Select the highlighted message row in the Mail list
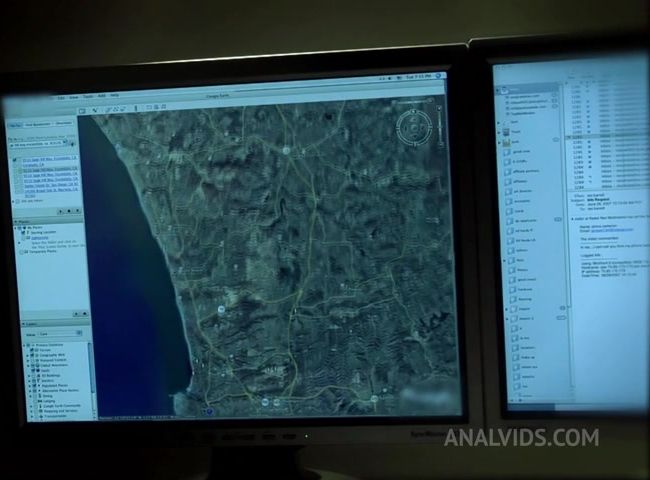Viewport: 650px width, 480px height. coord(607,137)
